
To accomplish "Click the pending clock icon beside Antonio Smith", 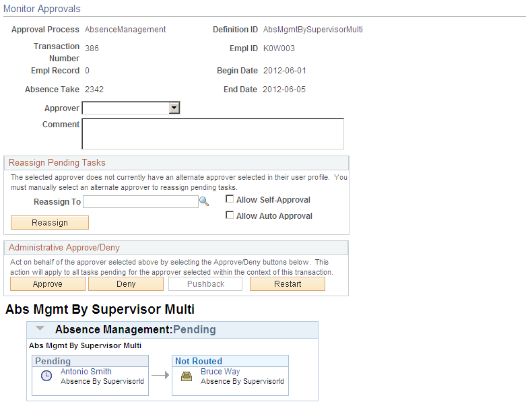I will (x=46, y=376).
